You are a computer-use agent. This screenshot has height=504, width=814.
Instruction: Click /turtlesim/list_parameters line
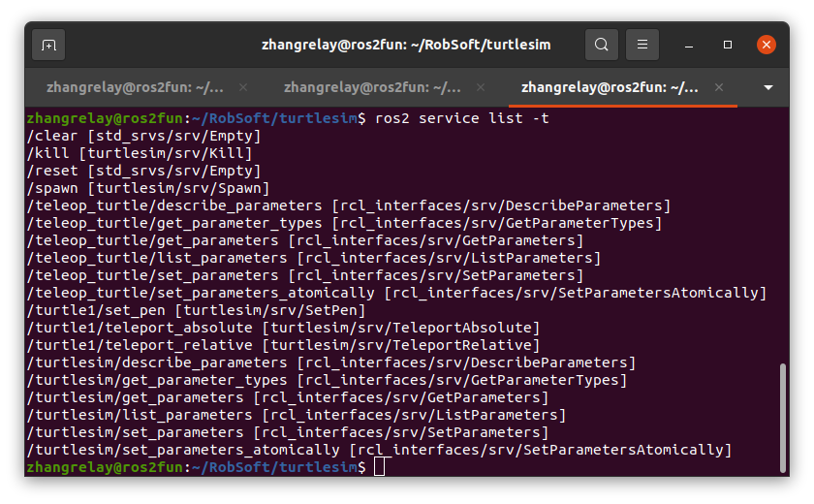click(297, 415)
